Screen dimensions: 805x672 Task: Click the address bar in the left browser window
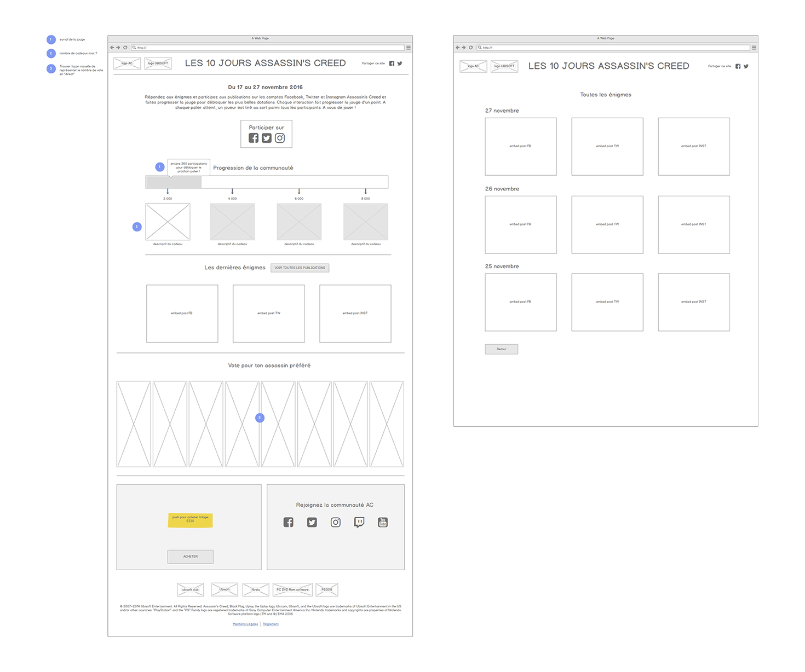267,48
